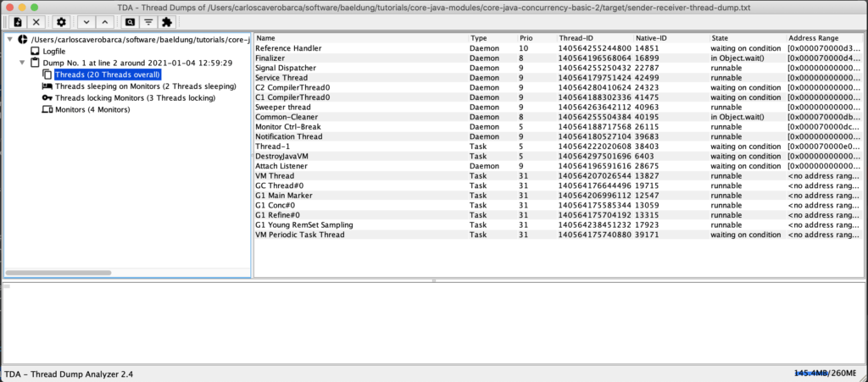Image resolution: width=868 pixels, height=382 pixels.
Task: Click the close file X toolbar icon
Action: (x=36, y=22)
